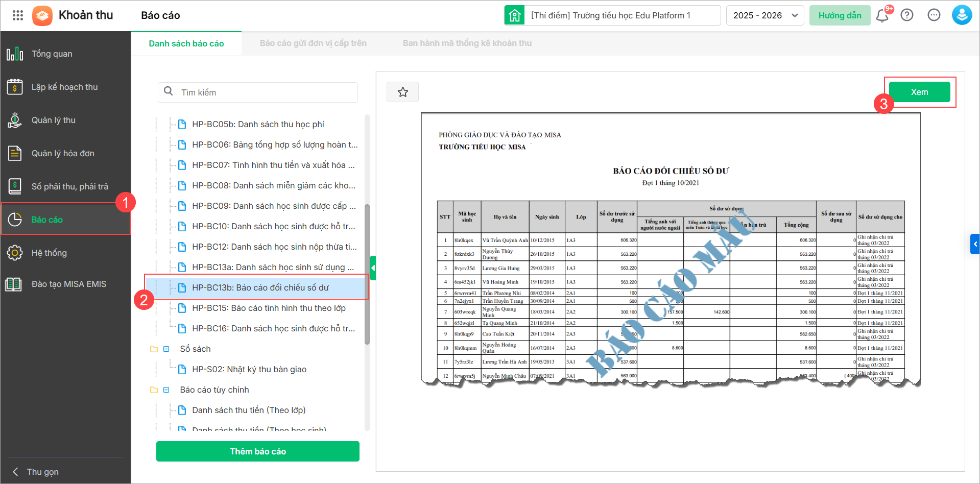Click file icon of HP-BC07 report
The image size is (980, 484).
[x=182, y=165]
